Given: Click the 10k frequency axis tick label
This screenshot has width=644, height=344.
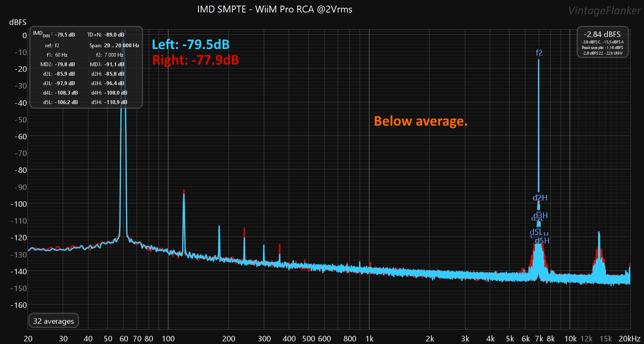Looking at the screenshot, I should click(570, 338).
